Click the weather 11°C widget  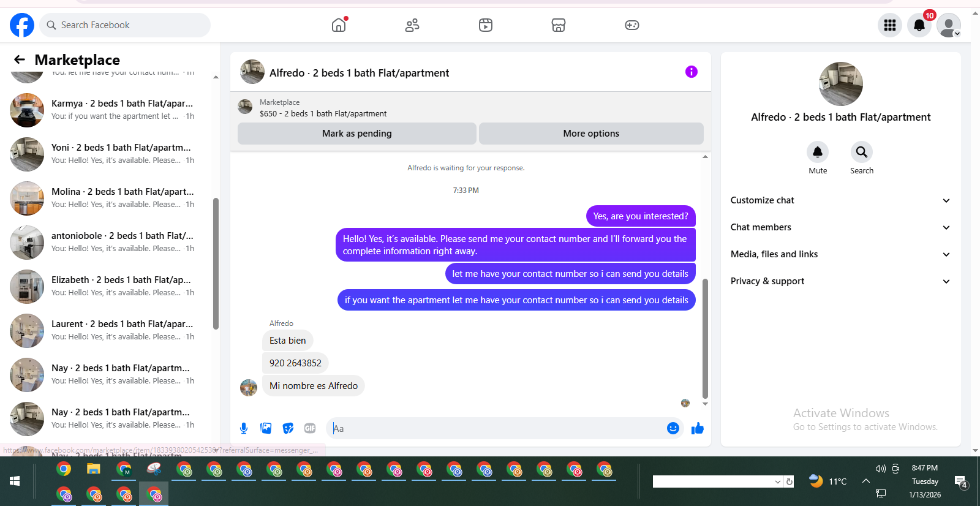tap(827, 481)
